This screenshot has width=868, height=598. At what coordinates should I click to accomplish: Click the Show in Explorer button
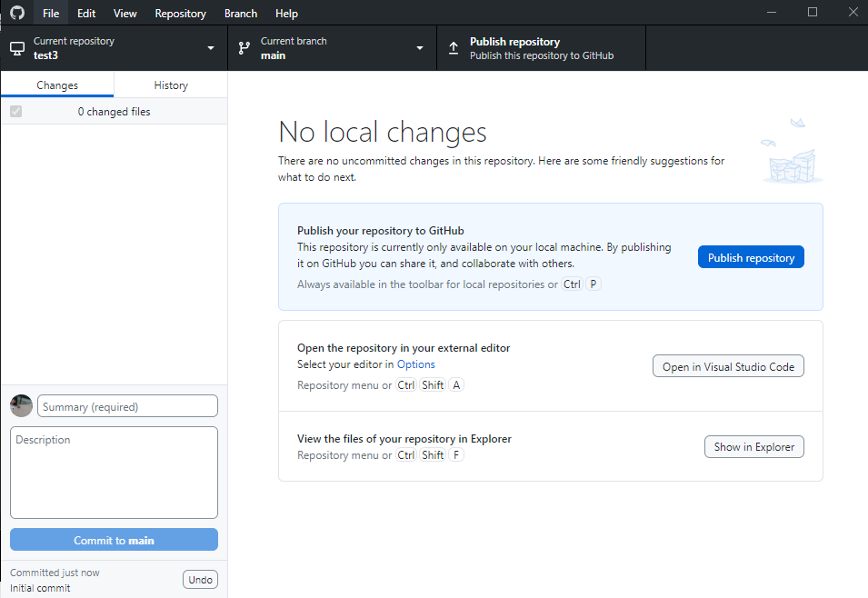754,446
